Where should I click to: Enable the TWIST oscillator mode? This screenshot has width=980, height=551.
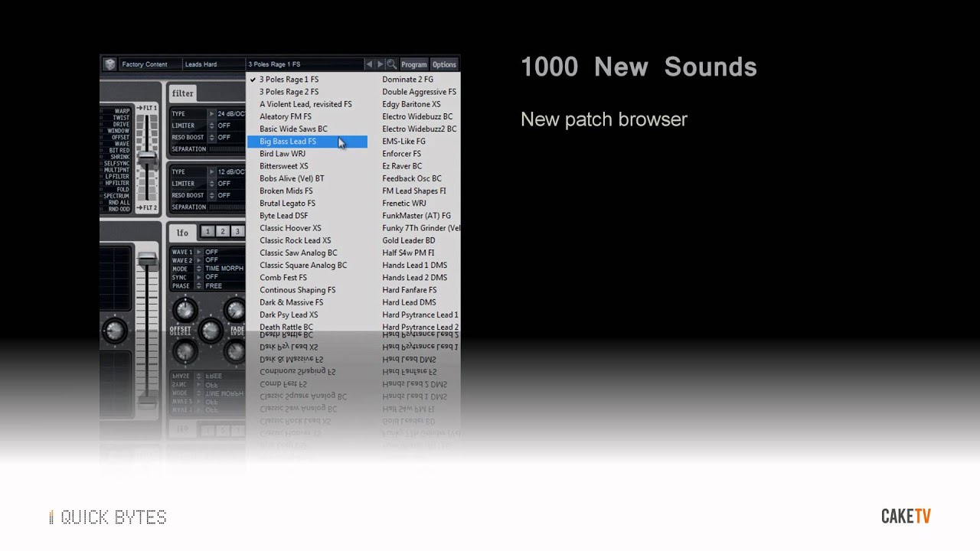click(x=121, y=118)
